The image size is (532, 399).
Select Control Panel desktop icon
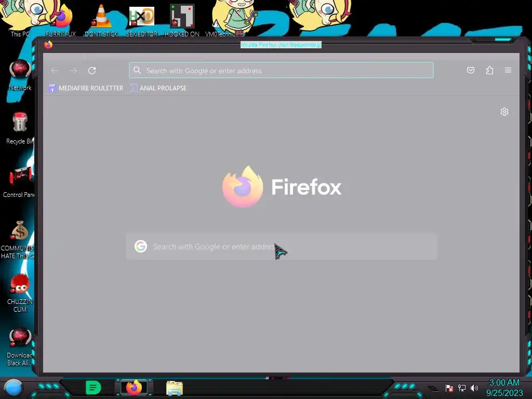(19, 182)
